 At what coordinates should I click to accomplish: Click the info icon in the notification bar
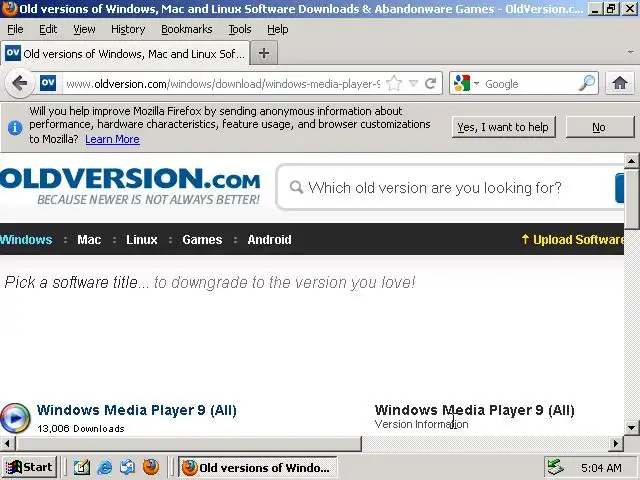pyautogui.click(x=15, y=128)
